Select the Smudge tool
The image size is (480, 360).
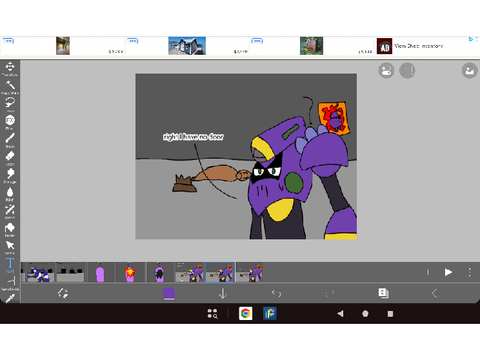coord(10,176)
